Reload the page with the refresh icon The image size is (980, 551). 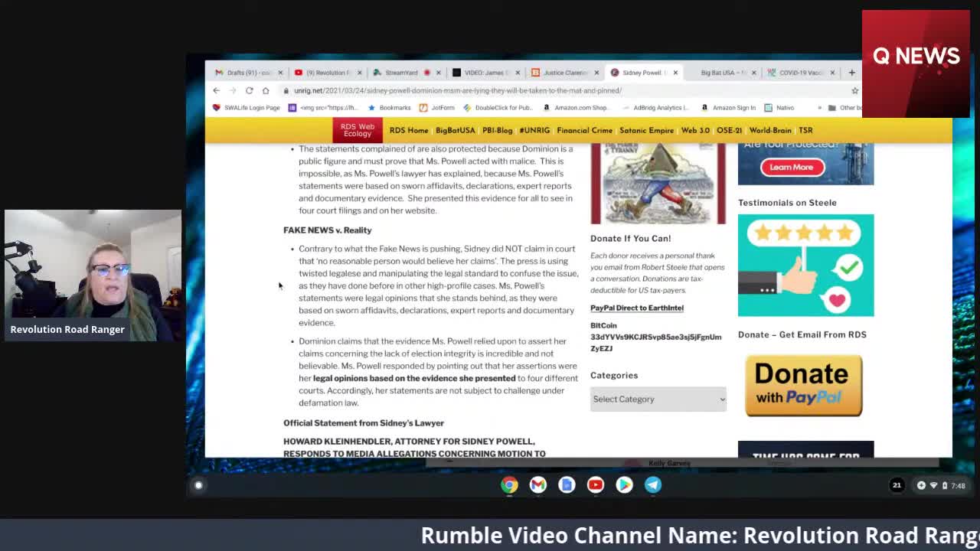(x=249, y=90)
